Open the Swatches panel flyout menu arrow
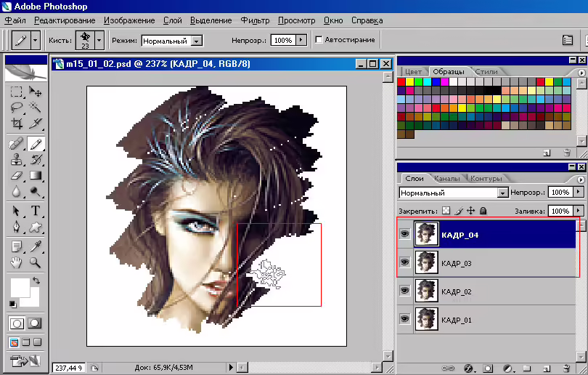This screenshot has width=588, height=375. tap(581, 73)
